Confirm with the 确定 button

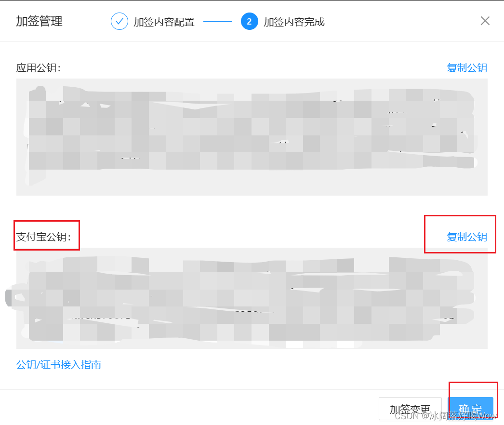point(470,409)
